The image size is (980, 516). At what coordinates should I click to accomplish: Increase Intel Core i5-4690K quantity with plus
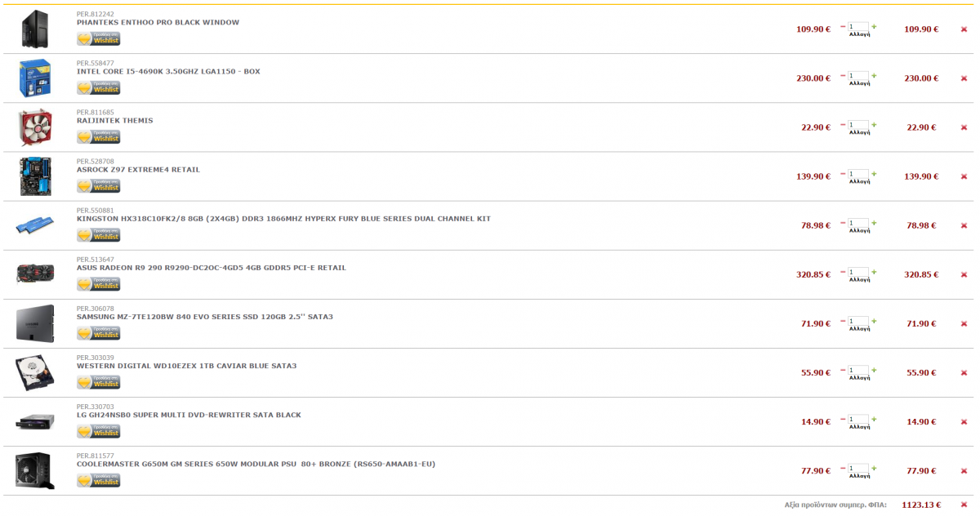(874, 76)
